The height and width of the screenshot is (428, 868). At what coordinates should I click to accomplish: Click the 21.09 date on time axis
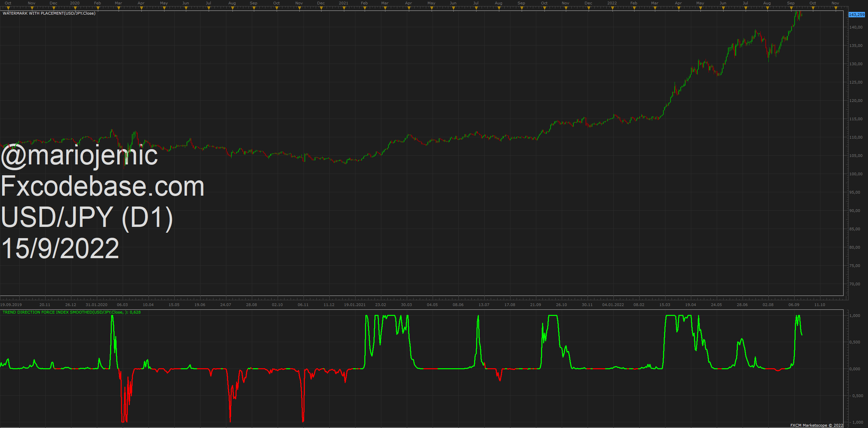[x=536, y=305]
